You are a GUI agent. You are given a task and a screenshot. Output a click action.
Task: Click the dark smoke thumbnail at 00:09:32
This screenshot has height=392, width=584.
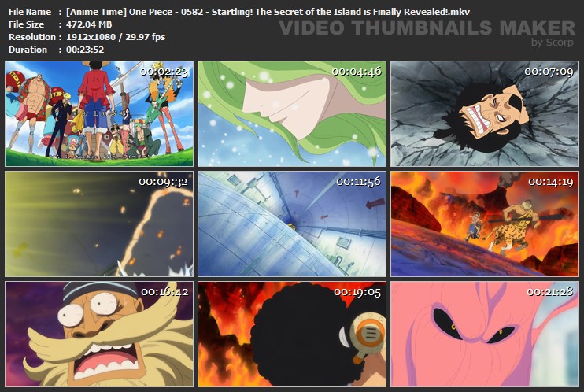99,224
